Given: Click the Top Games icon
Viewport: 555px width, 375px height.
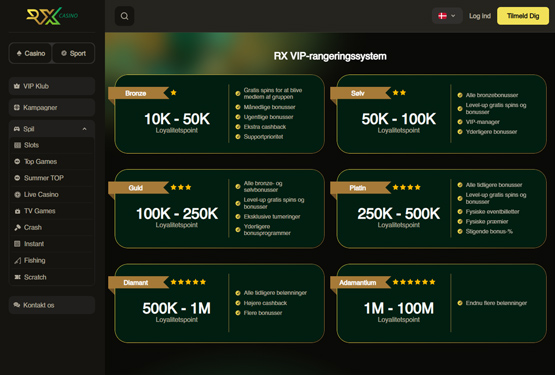Looking at the screenshot, I should (17, 161).
